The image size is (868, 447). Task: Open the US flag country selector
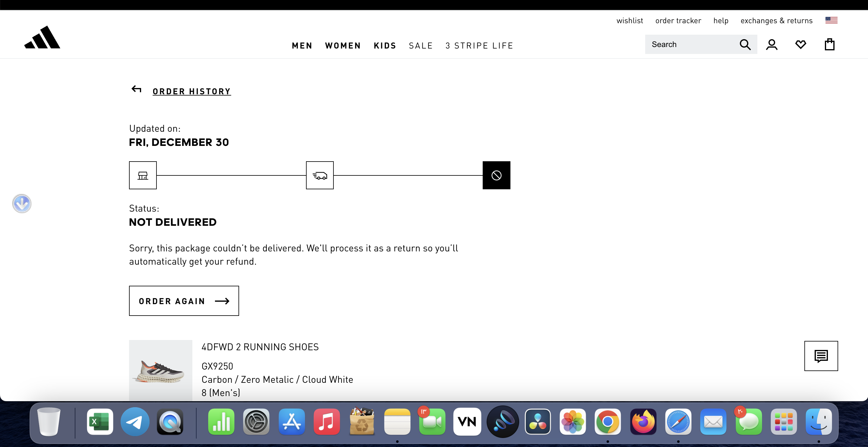click(831, 20)
